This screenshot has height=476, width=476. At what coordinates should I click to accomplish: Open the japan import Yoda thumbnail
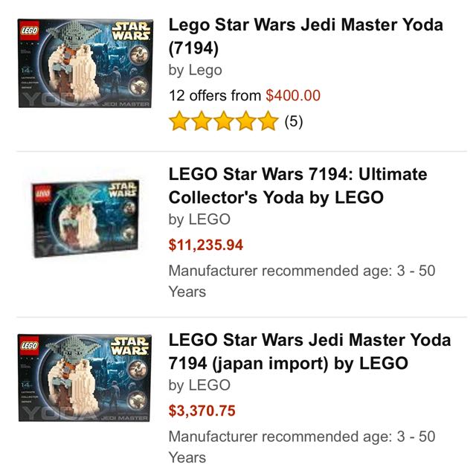85,379
